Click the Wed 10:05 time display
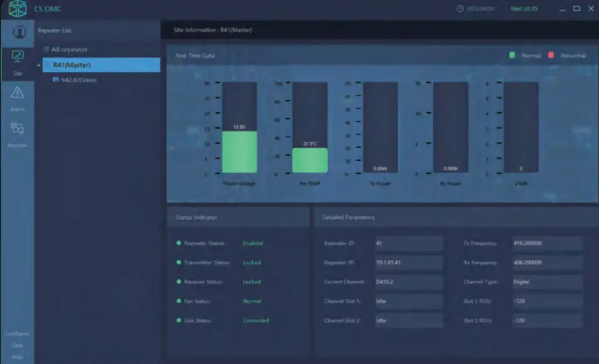The image size is (599, 364). point(524,8)
